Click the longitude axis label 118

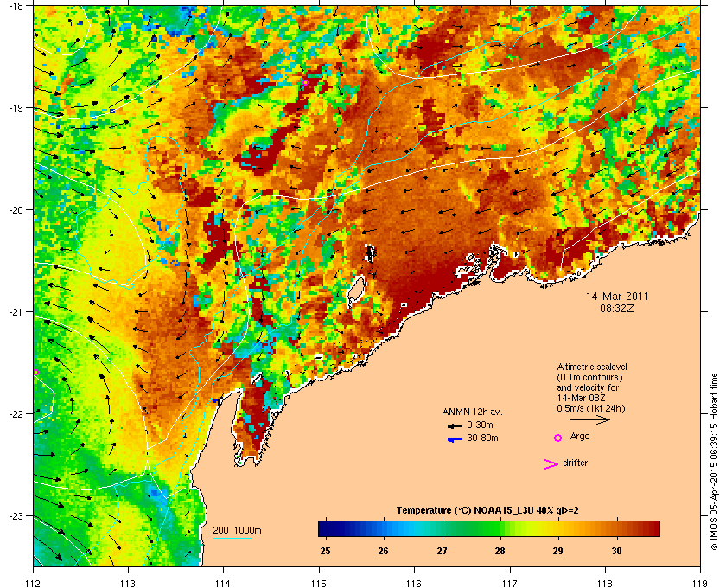605,583
